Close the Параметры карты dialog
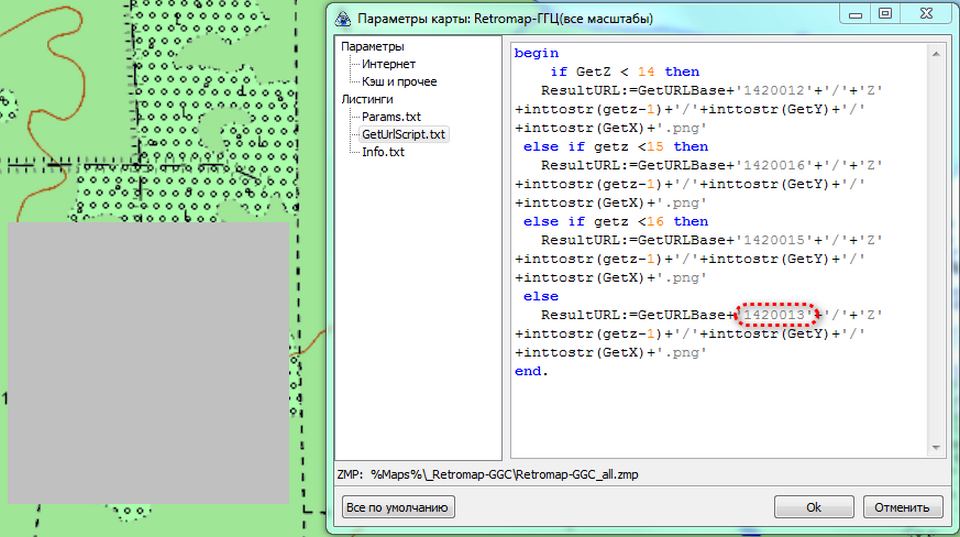This screenshot has height=537, width=960. [x=926, y=13]
